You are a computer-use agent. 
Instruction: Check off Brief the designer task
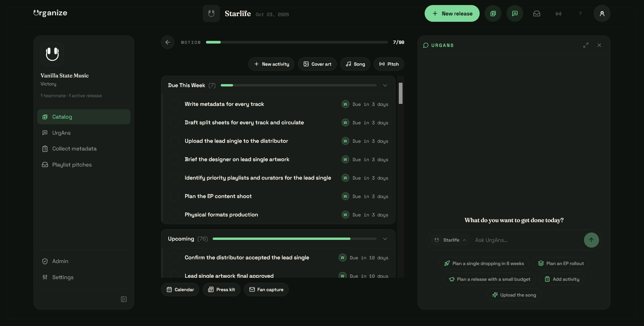coord(174,159)
